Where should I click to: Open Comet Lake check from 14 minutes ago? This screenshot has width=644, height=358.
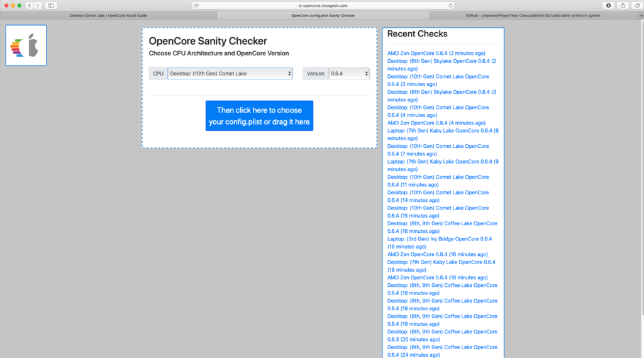click(438, 196)
